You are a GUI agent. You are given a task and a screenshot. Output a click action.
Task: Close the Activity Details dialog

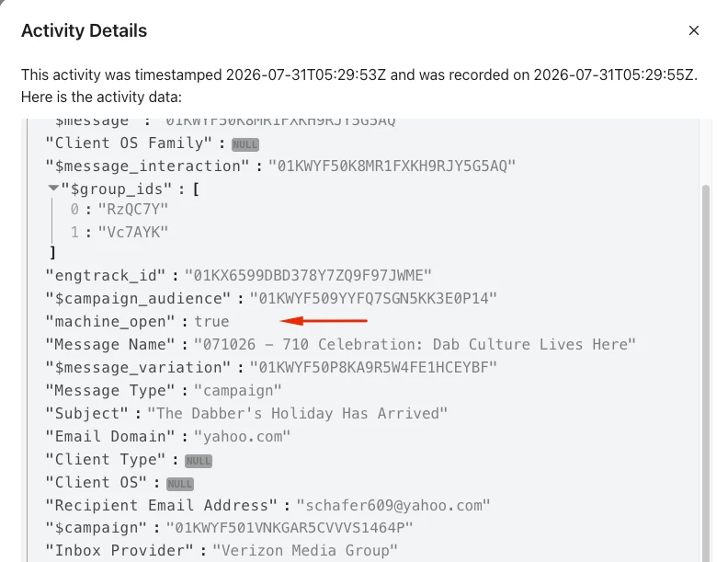click(694, 30)
